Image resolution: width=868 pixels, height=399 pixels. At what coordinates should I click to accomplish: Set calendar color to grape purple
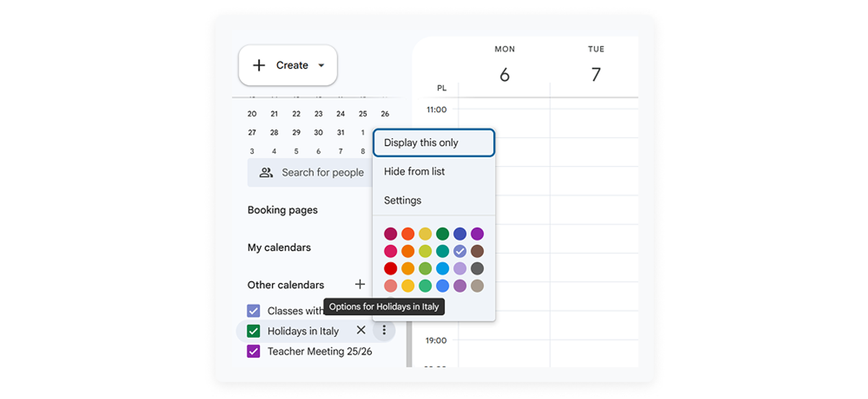coord(477,234)
